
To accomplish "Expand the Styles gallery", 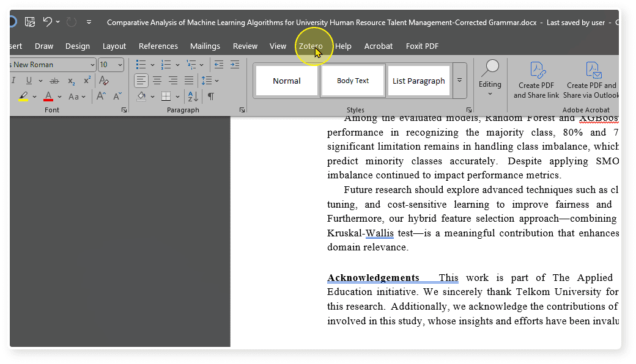I will click(x=459, y=81).
